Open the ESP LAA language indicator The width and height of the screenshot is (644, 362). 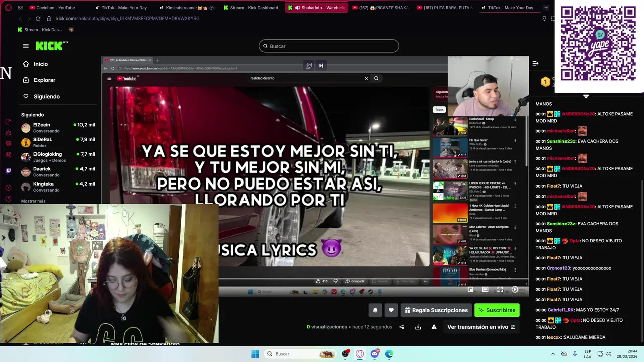(x=588, y=354)
